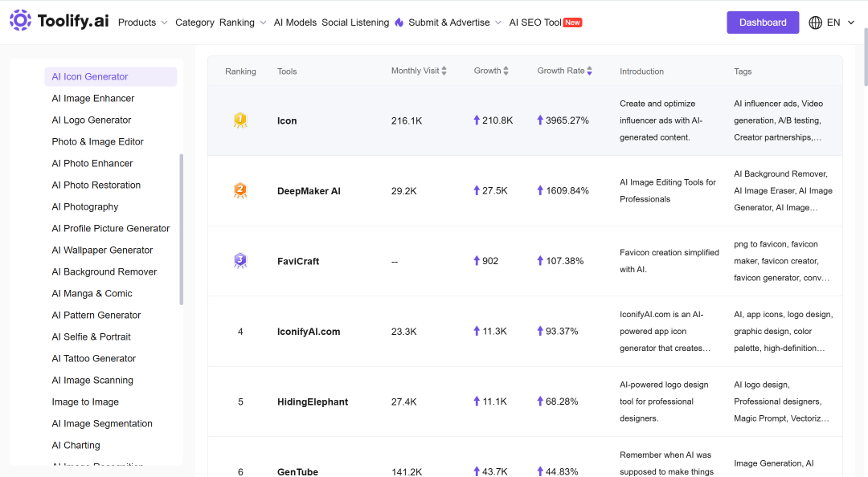
Task: Open the AI Models menu item
Action: point(295,22)
